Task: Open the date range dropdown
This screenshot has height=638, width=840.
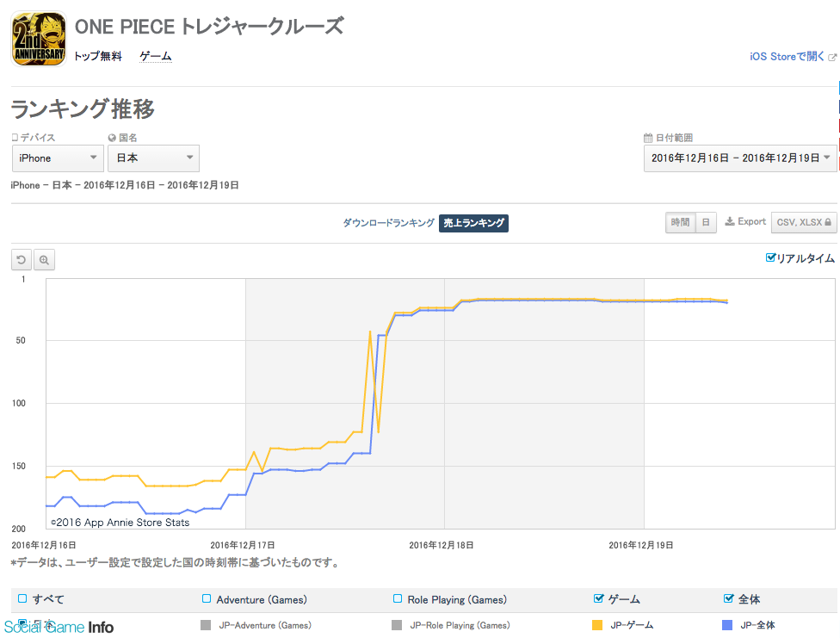Action: pos(740,158)
